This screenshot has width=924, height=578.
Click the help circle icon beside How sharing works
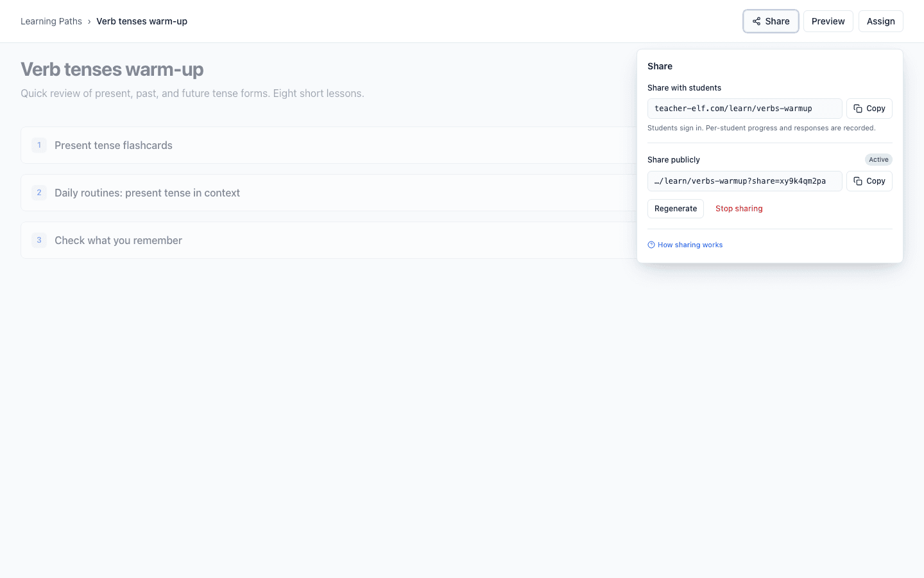click(x=651, y=245)
